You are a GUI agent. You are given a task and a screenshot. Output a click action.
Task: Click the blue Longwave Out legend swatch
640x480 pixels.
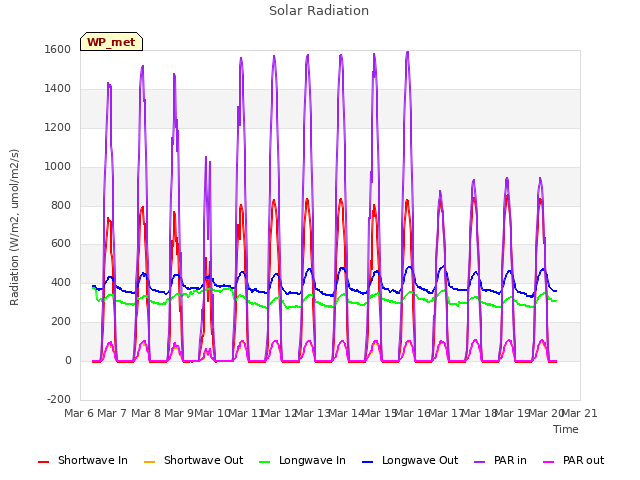coord(367,462)
